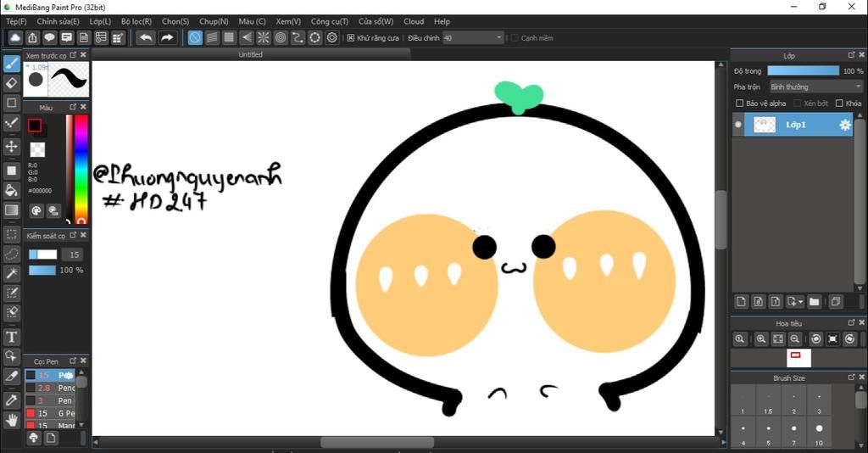Viewport: 868px width, 453px height.
Task: Toggle the Cạnh mềm checkbox
Action: point(515,37)
